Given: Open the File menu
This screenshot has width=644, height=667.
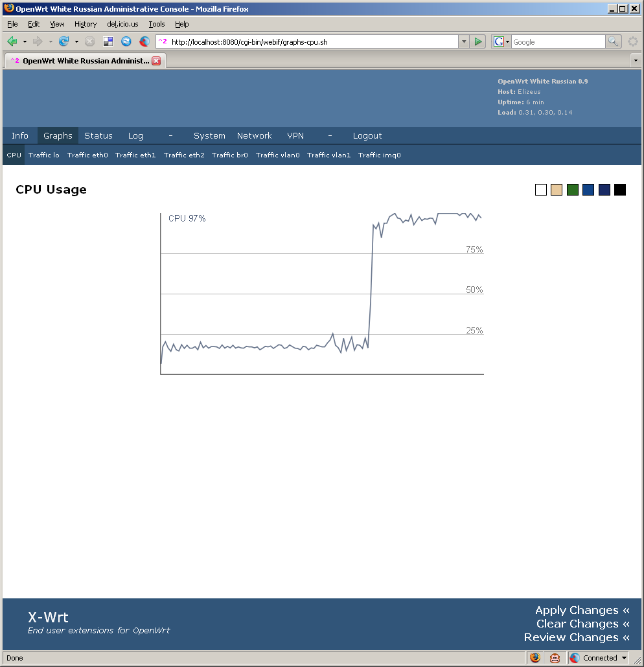Looking at the screenshot, I should (x=12, y=24).
